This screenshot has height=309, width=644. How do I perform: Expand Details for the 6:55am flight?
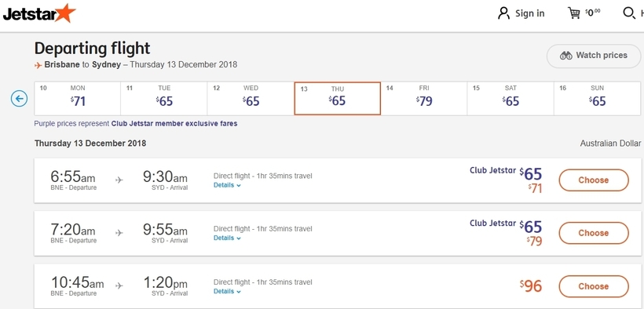pyautogui.click(x=227, y=185)
